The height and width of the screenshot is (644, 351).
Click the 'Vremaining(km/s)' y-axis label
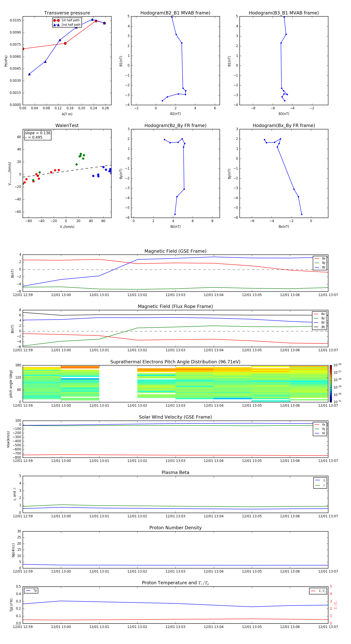coord(10,173)
